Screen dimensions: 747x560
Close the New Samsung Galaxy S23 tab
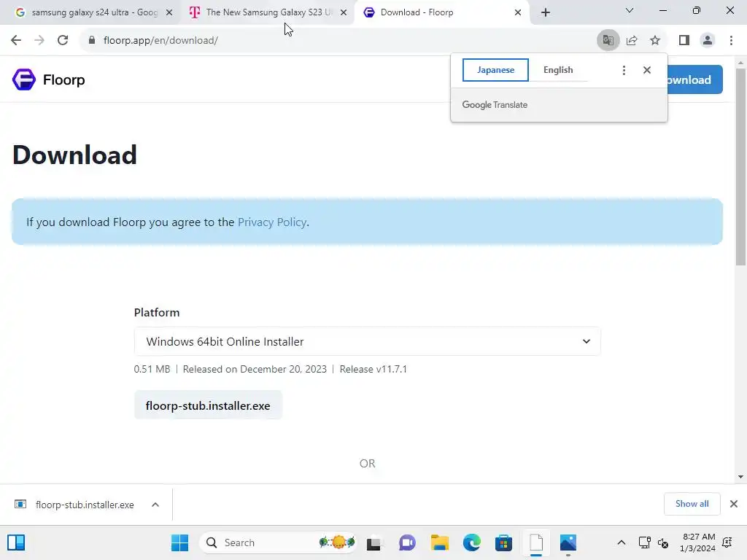point(343,12)
